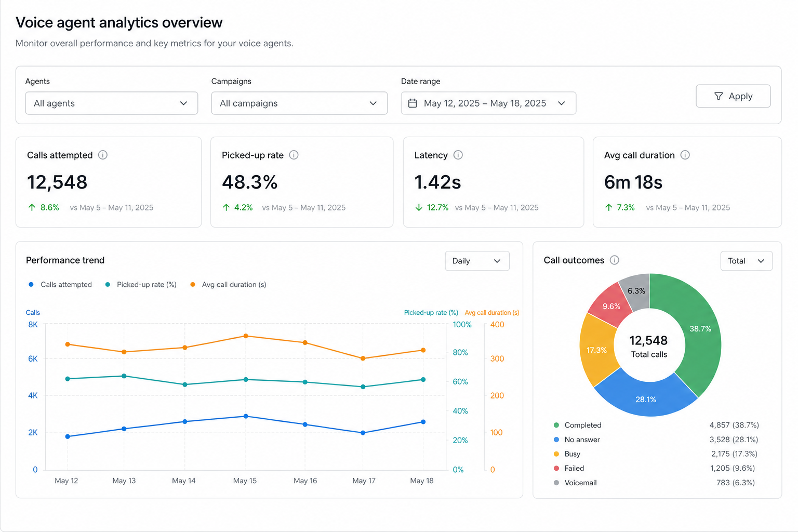Click yellow 17.3% donut segment

[x=597, y=350]
